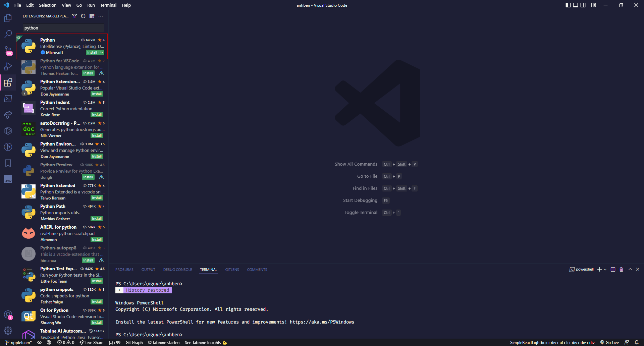Kill terminal with trash icon

pos(621,270)
